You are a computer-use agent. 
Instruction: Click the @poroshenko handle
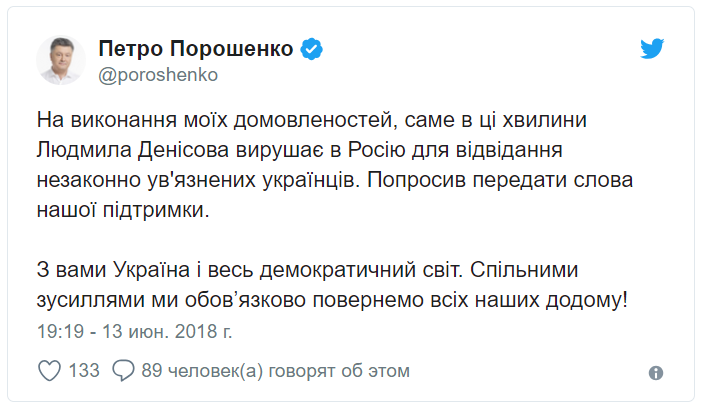click(158, 75)
